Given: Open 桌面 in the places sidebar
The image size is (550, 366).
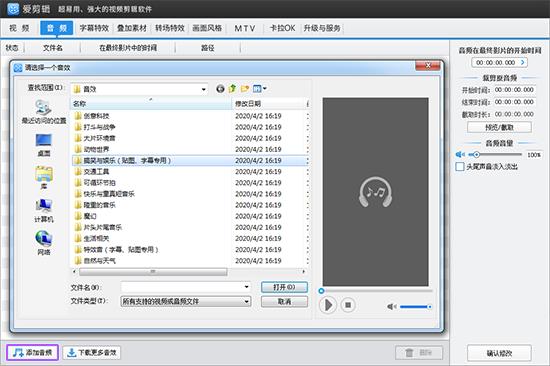Looking at the screenshot, I should tap(44, 145).
